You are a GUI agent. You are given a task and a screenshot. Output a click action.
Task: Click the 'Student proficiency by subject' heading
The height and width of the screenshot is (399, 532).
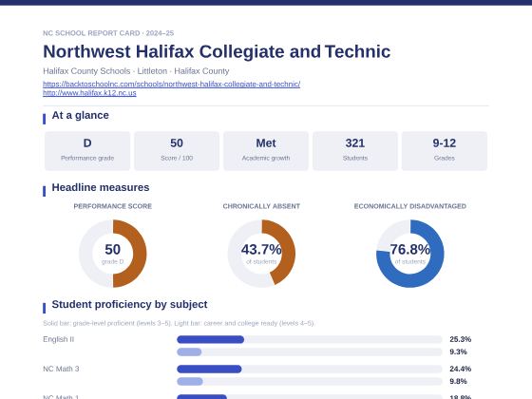pyautogui.click(x=129, y=304)
